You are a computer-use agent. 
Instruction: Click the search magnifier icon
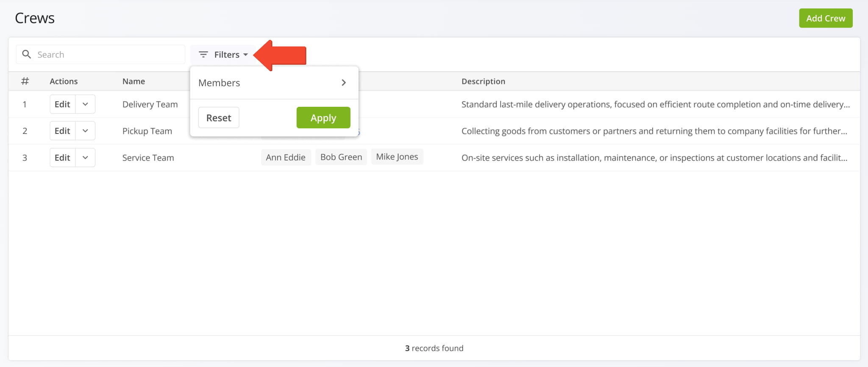[x=26, y=54]
